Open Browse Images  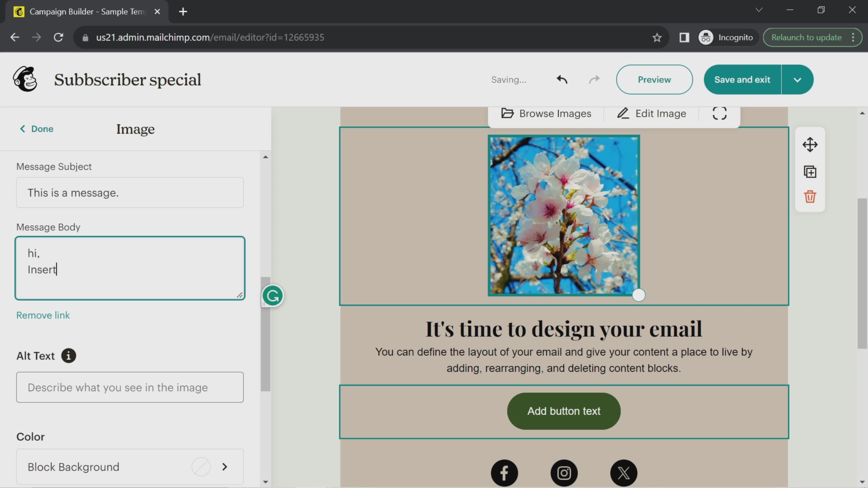tap(546, 113)
